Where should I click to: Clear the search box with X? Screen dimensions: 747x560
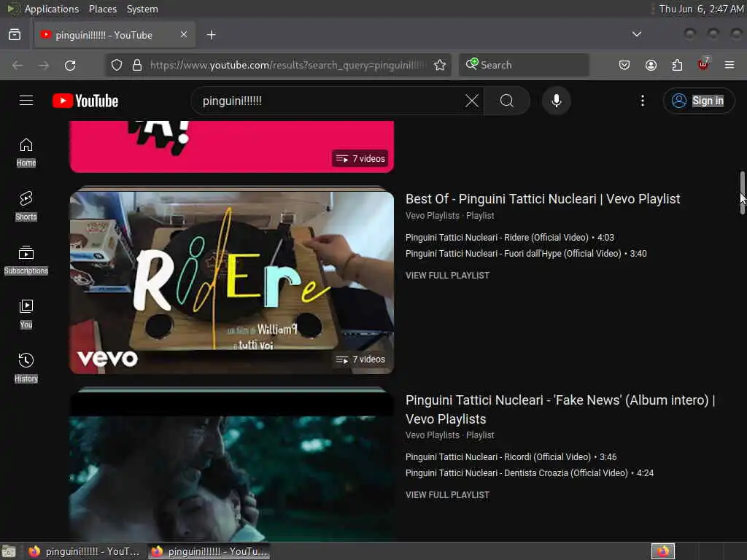click(472, 101)
